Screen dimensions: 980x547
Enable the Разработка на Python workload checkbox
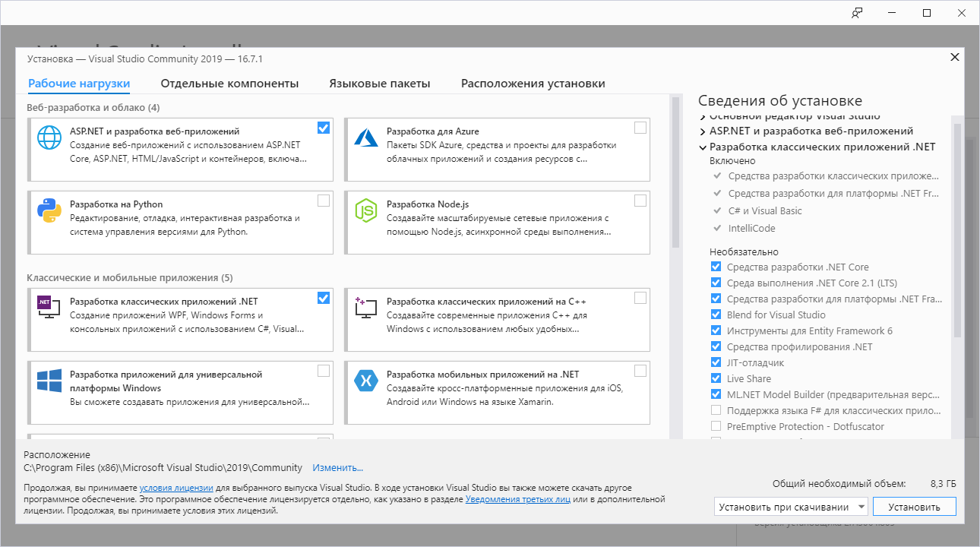(324, 201)
